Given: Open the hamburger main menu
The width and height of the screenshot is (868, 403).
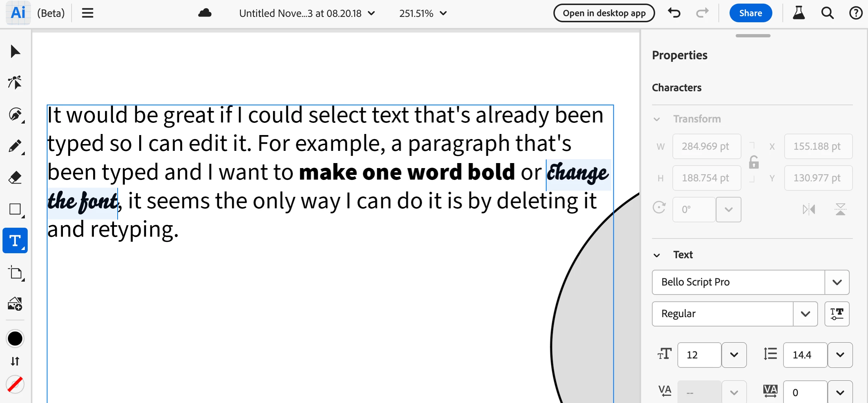Looking at the screenshot, I should 87,13.
